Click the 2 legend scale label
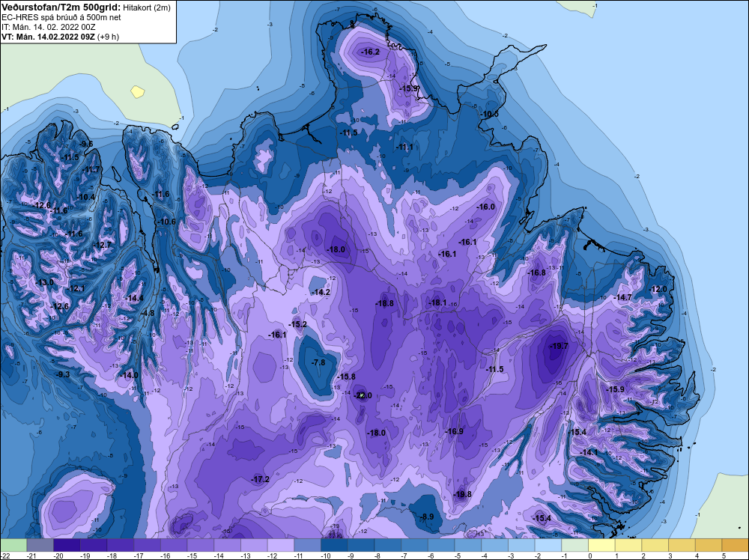Viewport: 749px width, 560px height. point(643,556)
